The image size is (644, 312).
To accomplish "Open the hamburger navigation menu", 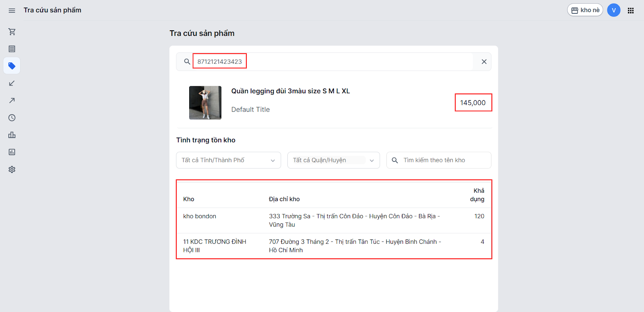I will (12, 10).
